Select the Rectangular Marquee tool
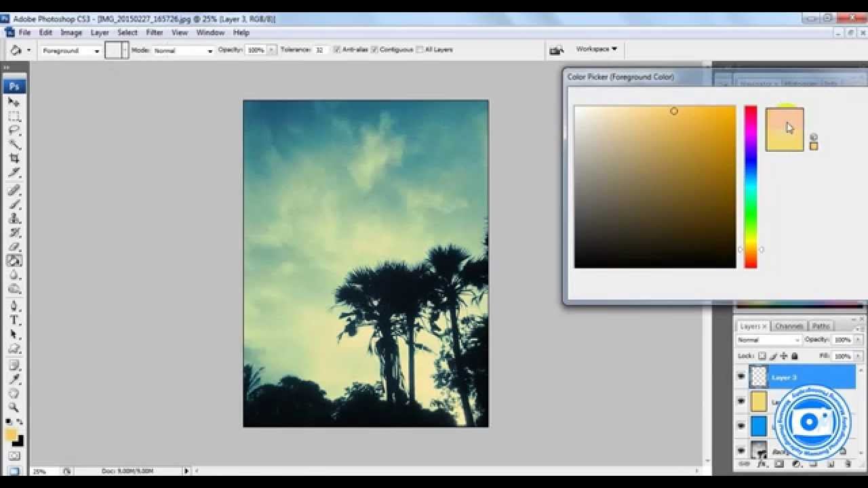The height and width of the screenshot is (488, 868). (x=14, y=116)
